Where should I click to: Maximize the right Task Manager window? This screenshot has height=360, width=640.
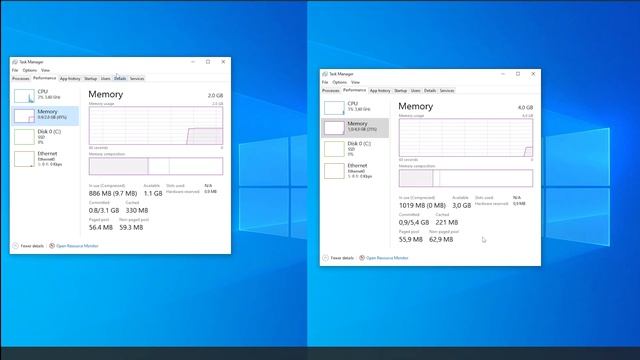pyautogui.click(x=518, y=74)
